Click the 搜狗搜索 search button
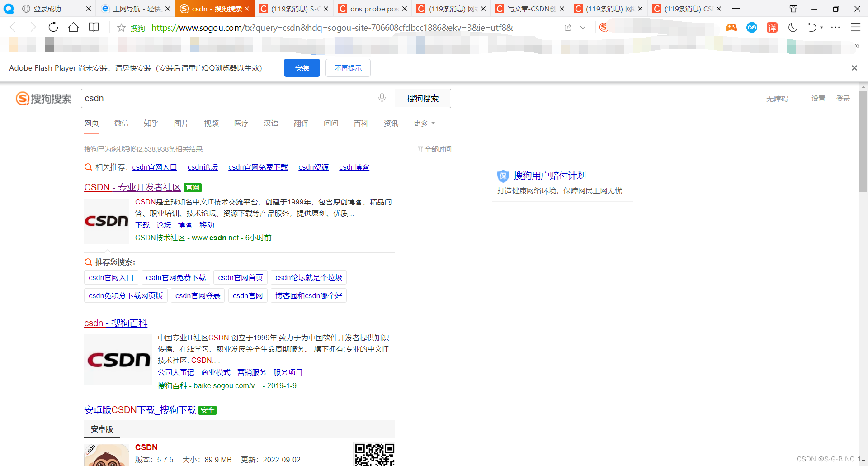Image resolution: width=868 pixels, height=466 pixels. tap(423, 98)
